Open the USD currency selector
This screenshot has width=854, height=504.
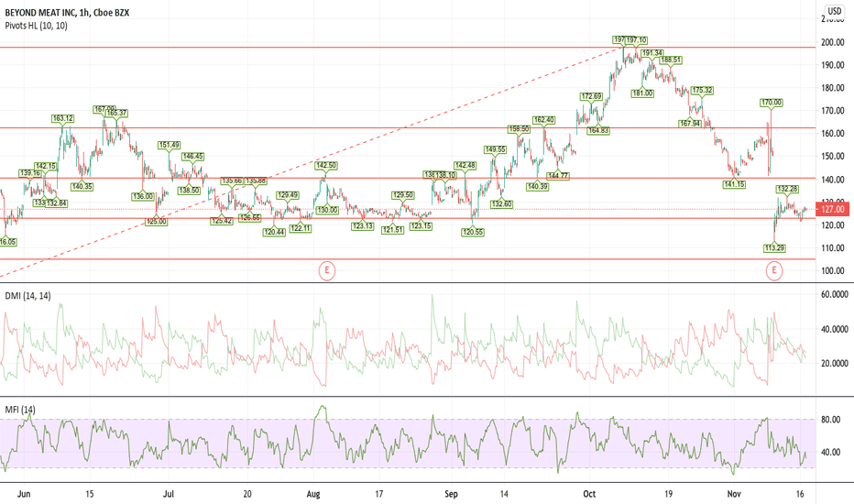click(835, 11)
